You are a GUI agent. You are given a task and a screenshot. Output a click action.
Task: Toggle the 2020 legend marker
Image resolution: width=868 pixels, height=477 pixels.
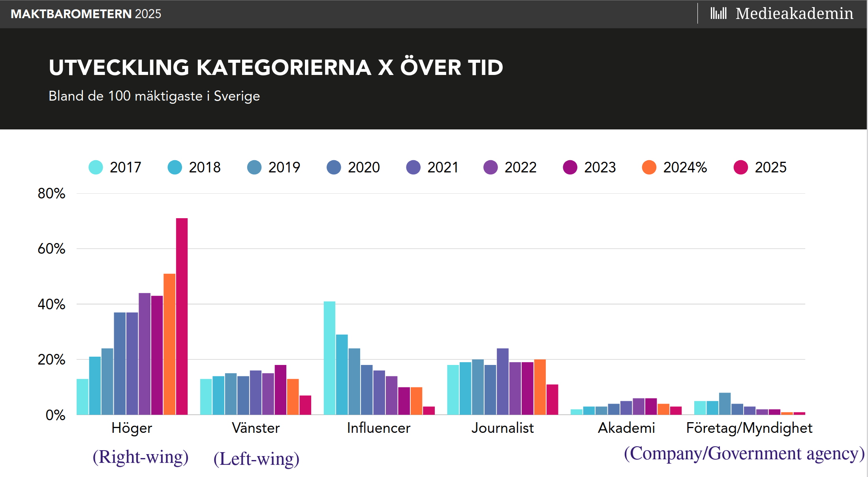coord(334,167)
